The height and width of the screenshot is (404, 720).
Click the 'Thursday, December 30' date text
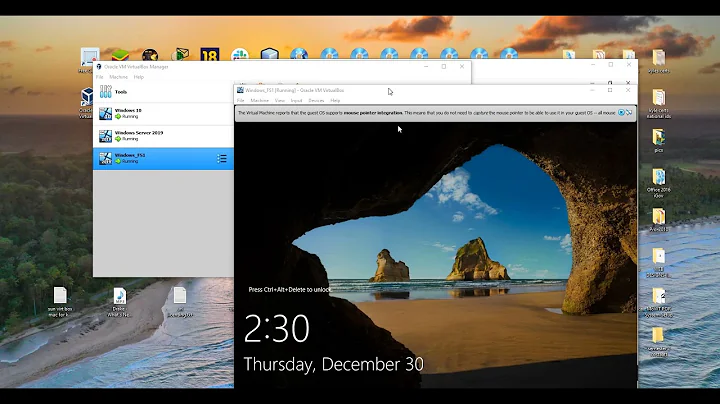[x=333, y=364]
